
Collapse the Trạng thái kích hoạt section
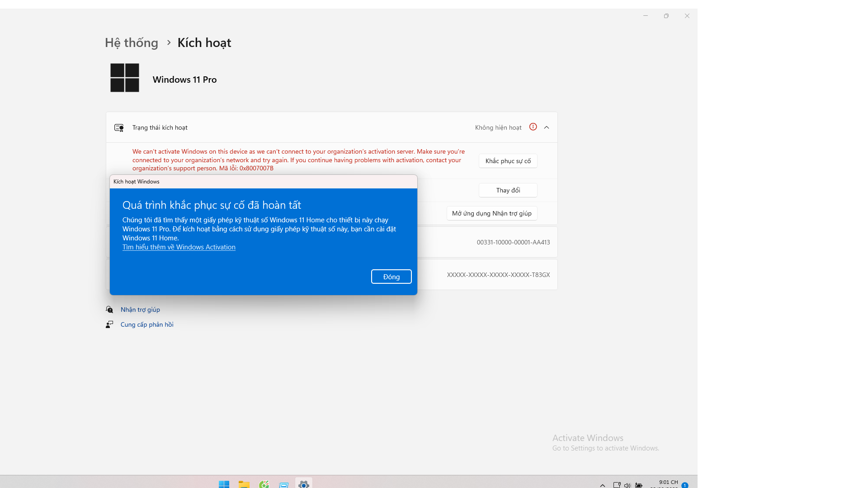547,127
